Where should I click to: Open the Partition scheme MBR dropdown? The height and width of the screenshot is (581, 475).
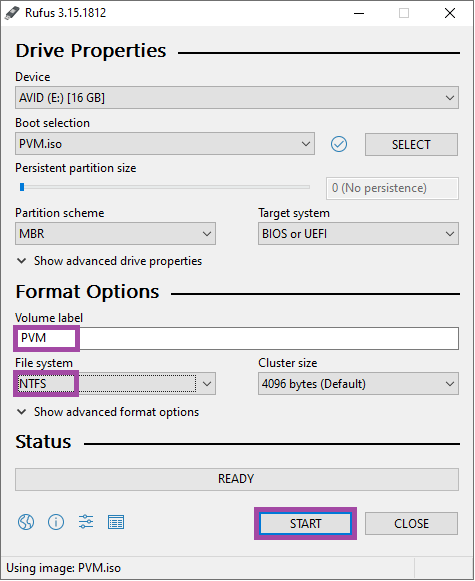click(x=115, y=234)
